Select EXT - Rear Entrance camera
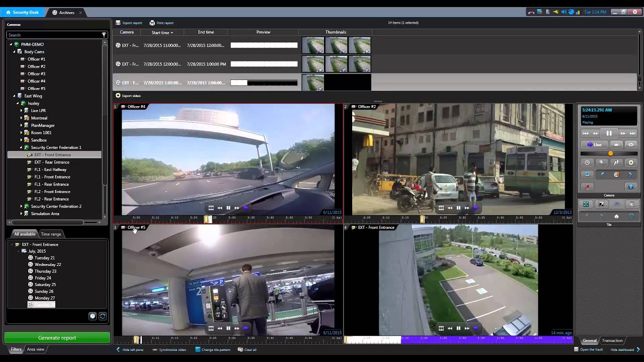The width and height of the screenshot is (644, 362). (52, 162)
